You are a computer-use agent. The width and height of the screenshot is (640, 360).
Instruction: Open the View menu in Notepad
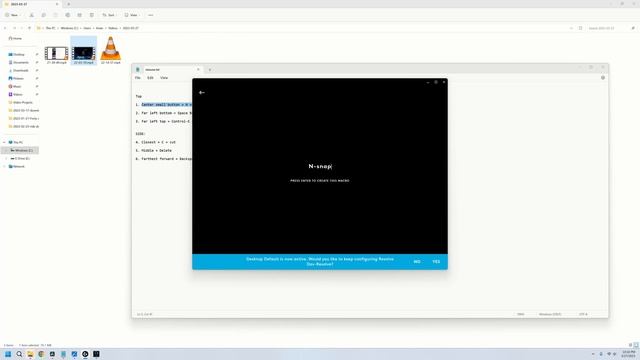(x=164, y=78)
